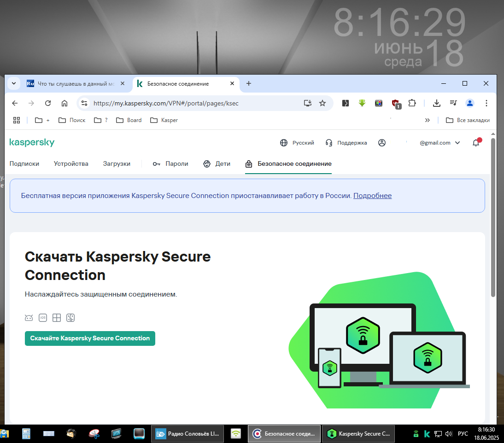Open the scissors snipping taskbar icon
This screenshot has height=443, width=504.
point(94,434)
